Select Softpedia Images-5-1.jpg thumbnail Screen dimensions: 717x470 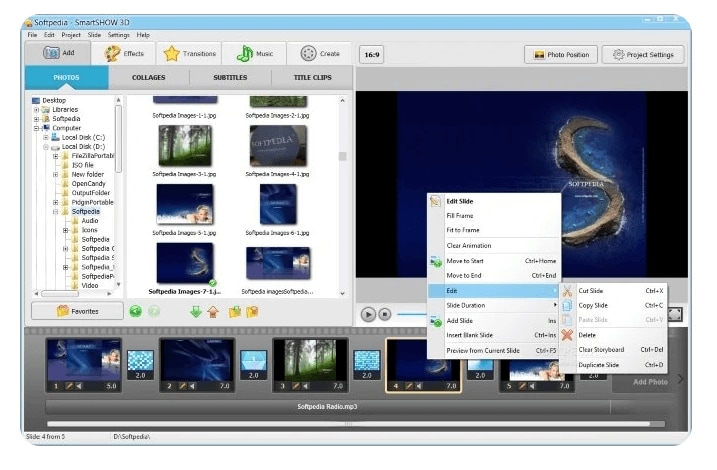[185, 204]
